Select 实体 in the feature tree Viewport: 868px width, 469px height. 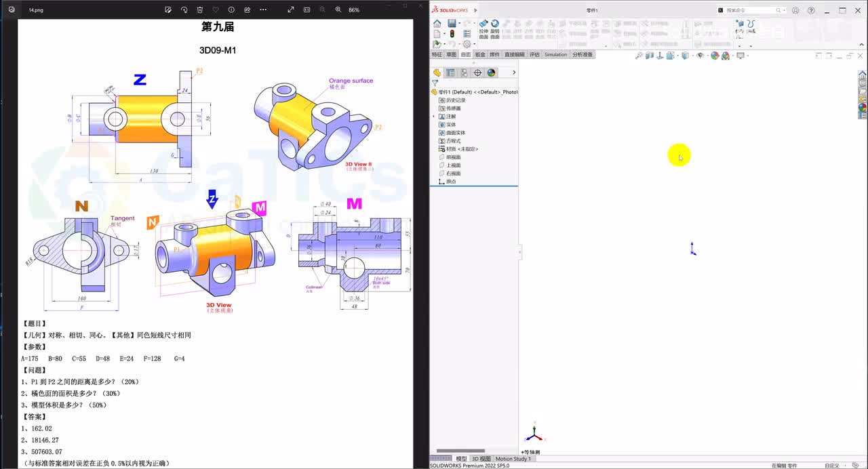447,125
